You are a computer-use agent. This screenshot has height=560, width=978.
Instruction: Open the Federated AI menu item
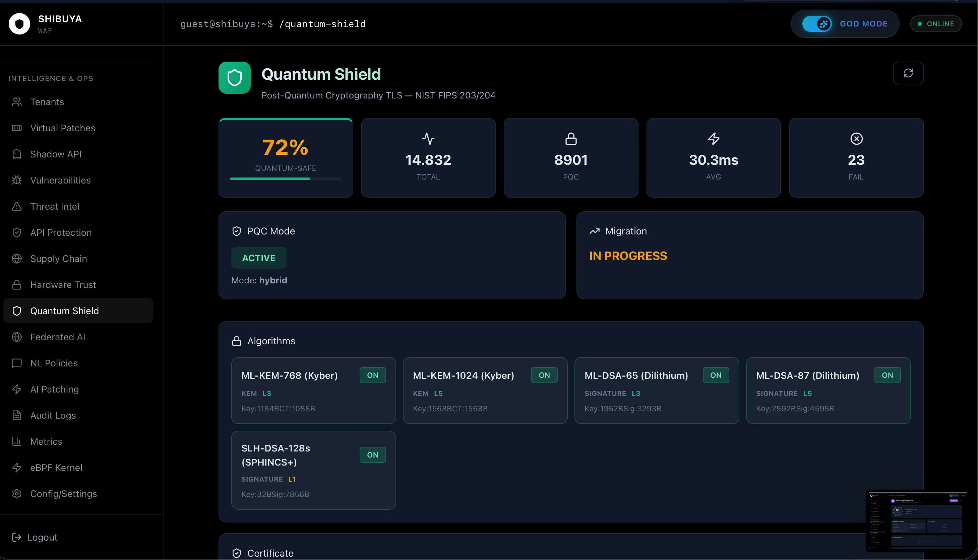[x=58, y=337]
